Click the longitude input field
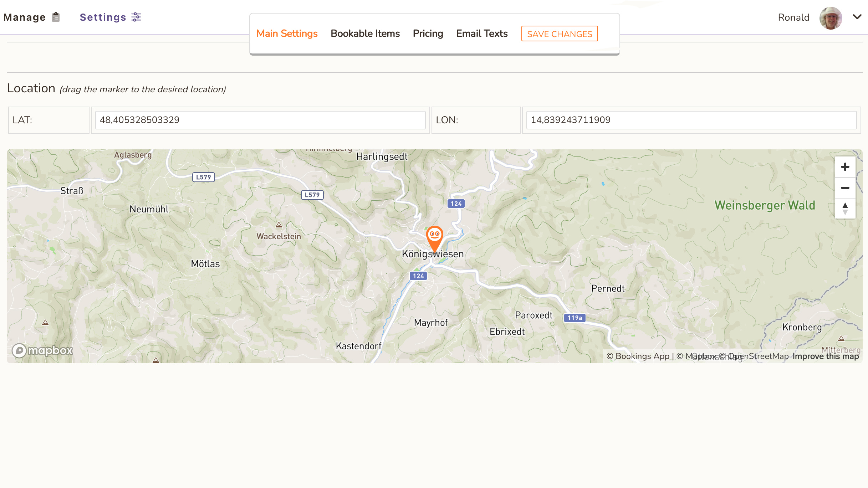This screenshot has height=488, width=868. pyautogui.click(x=691, y=120)
